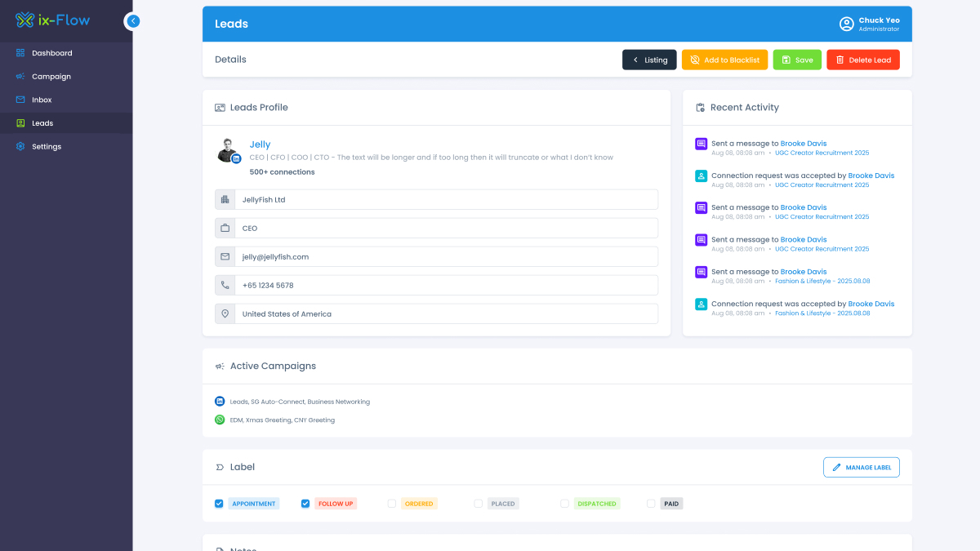The height and width of the screenshot is (551, 980).
Task: Edit the jelly@jellyfish.com email field
Action: click(x=445, y=256)
